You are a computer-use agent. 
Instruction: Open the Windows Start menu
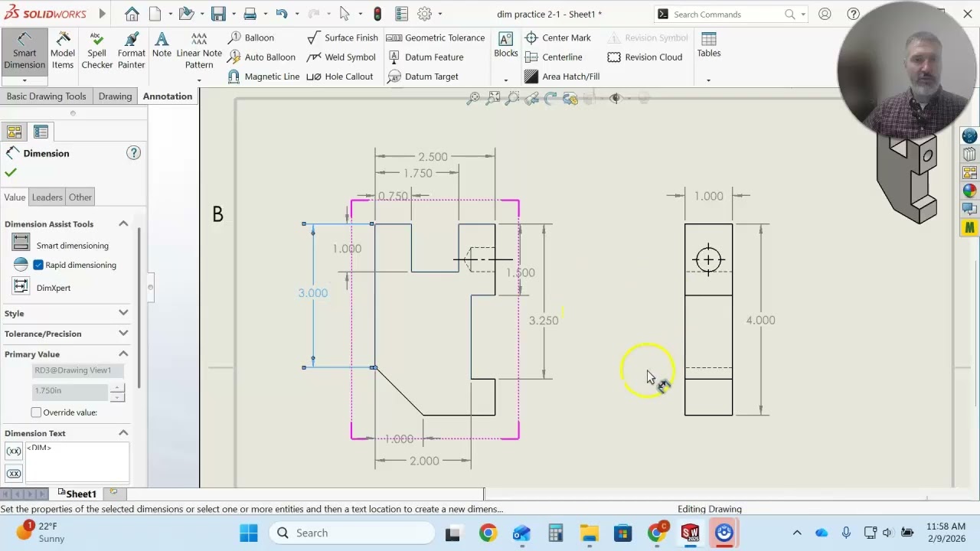click(249, 533)
